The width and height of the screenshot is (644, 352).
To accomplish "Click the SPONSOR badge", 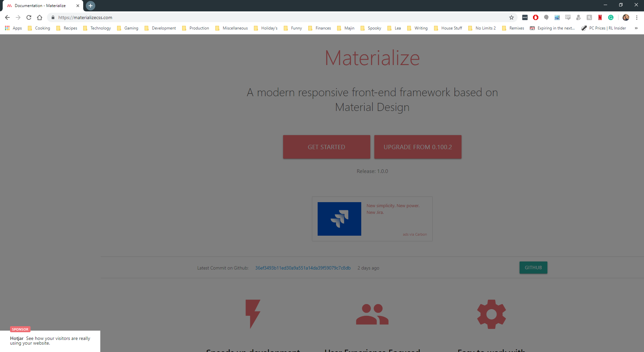I will pos(20,329).
